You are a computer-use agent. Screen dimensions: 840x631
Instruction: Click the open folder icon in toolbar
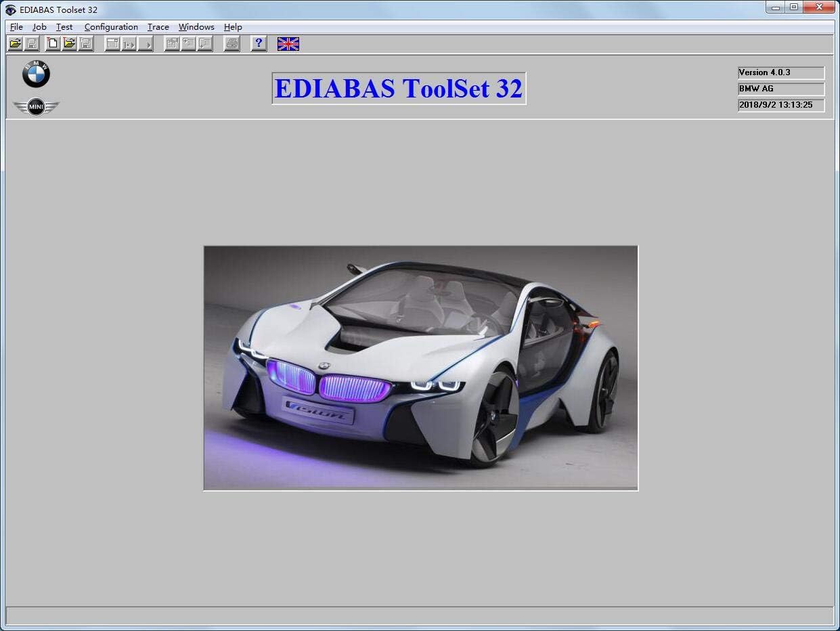pyautogui.click(x=15, y=44)
